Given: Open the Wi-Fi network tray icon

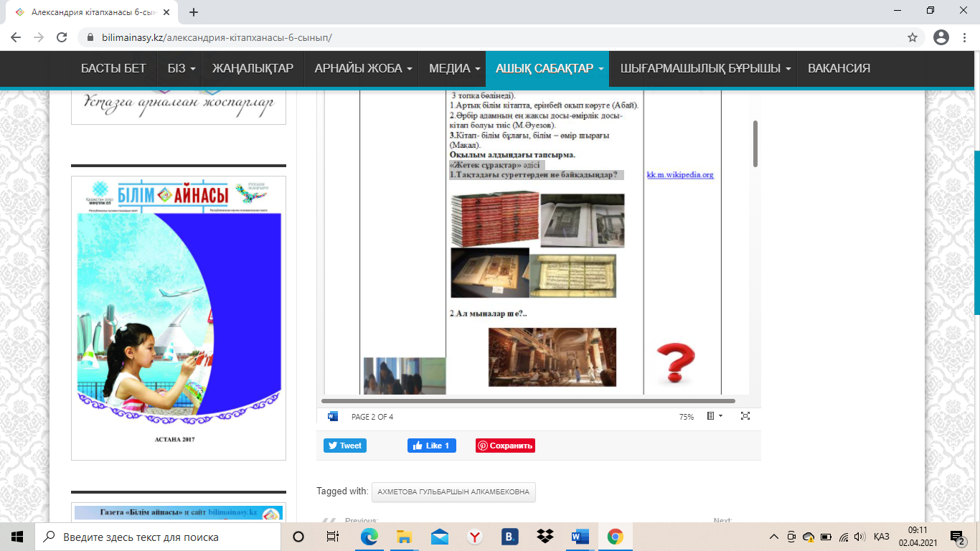Looking at the screenshot, I should (x=844, y=537).
